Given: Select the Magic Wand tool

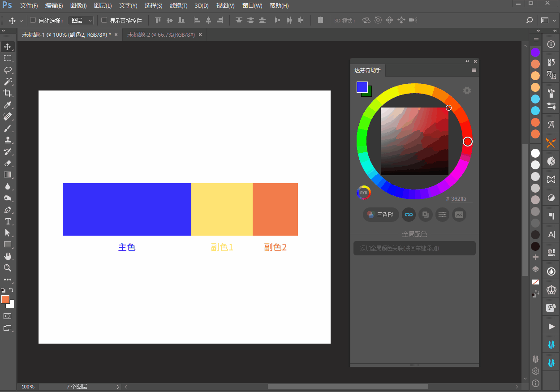Looking at the screenshot, I should 8,82.
